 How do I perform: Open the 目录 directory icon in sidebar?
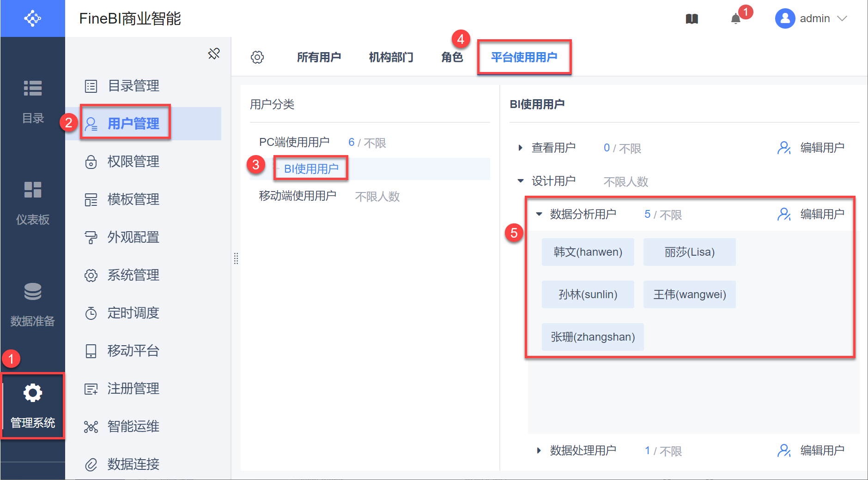pyautogui.click(x=33, y=88)
